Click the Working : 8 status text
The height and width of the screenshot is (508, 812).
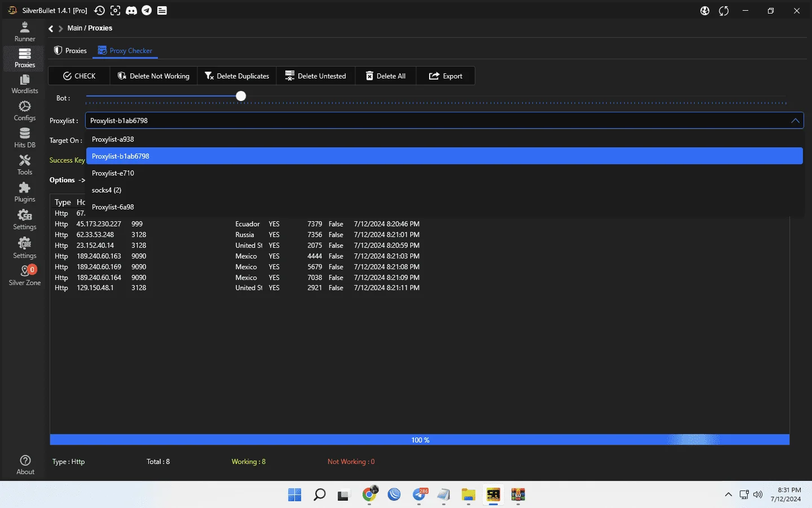pyautogui.click(x=248, y=462)
